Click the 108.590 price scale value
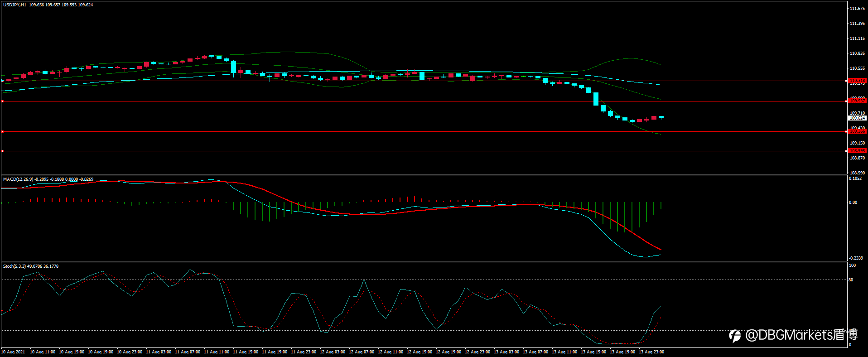 pos(857,173)
